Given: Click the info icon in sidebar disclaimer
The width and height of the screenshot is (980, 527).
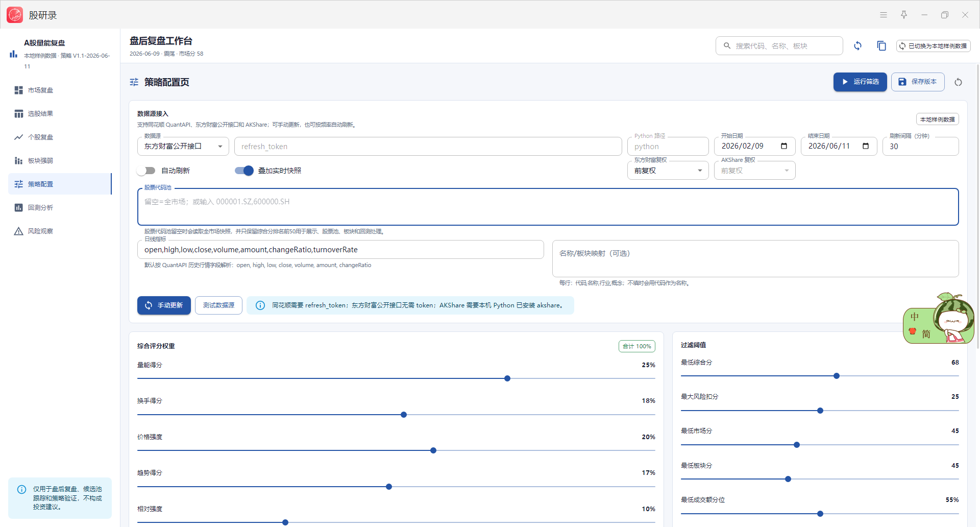Looking at the screenshot, I should coord(22,490).
